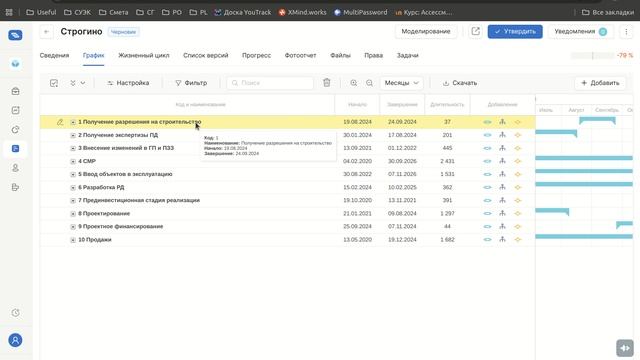640x360 pixels.
Task: Switch to the Фотоотчет tab
Action: [x=300, y=56]
